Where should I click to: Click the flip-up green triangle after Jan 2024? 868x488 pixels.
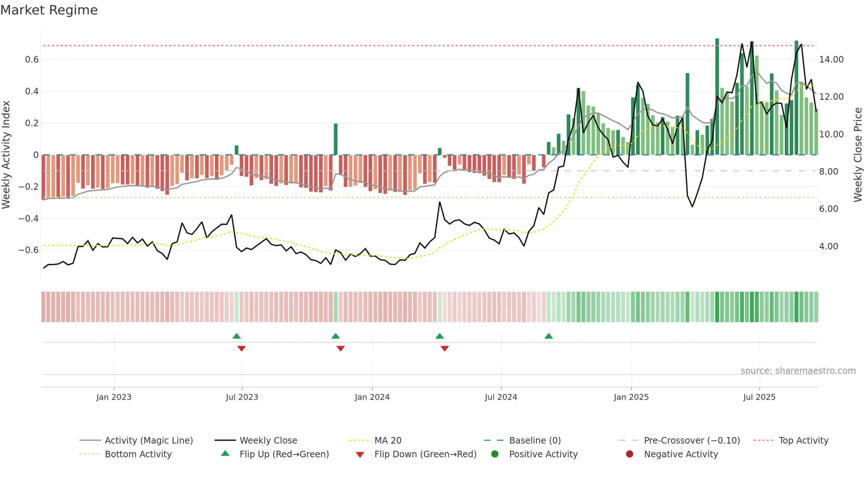click(440, 336)
